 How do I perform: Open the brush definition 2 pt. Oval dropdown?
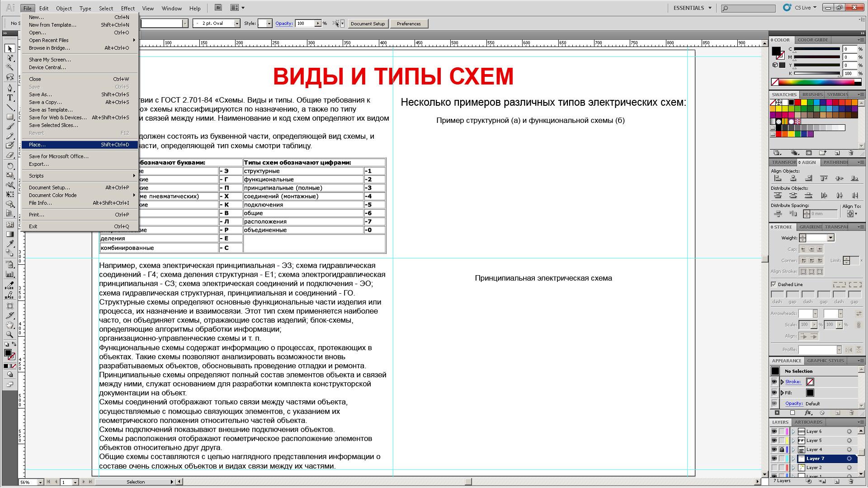pos(236,23)
